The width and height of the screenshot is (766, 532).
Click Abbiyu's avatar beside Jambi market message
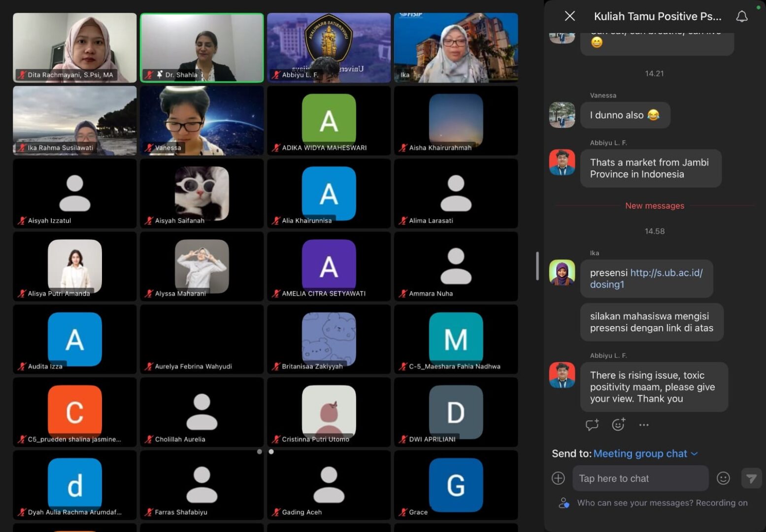tap(562, 162)
